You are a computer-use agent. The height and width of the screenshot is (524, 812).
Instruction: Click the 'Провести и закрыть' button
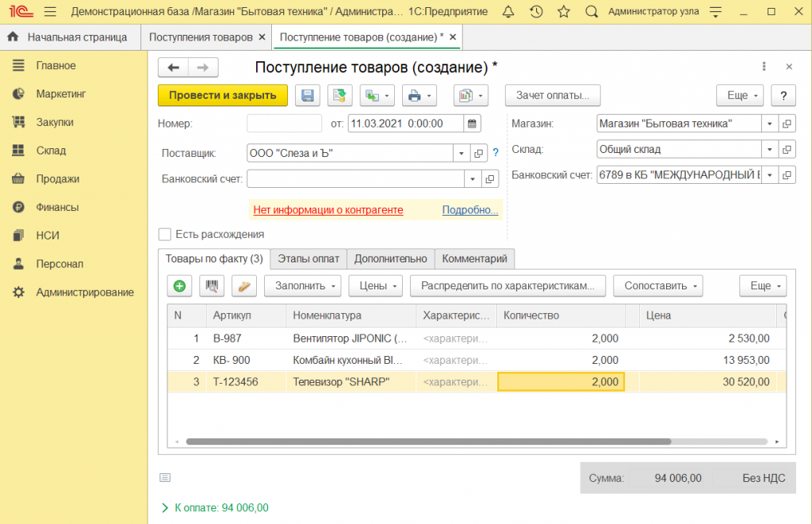pos(222,95)
